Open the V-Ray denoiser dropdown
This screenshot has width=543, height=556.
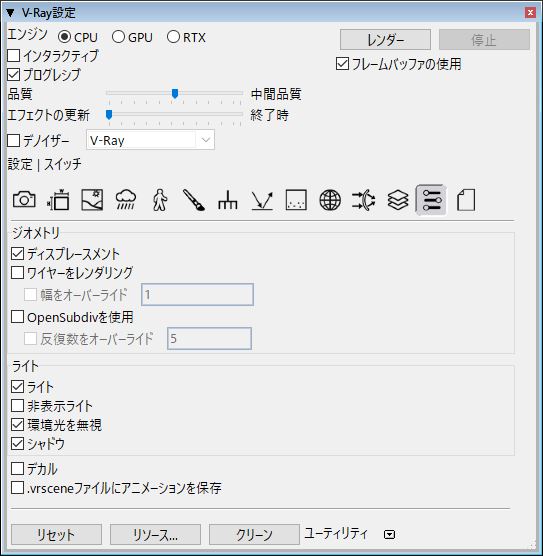click(150, 140)
